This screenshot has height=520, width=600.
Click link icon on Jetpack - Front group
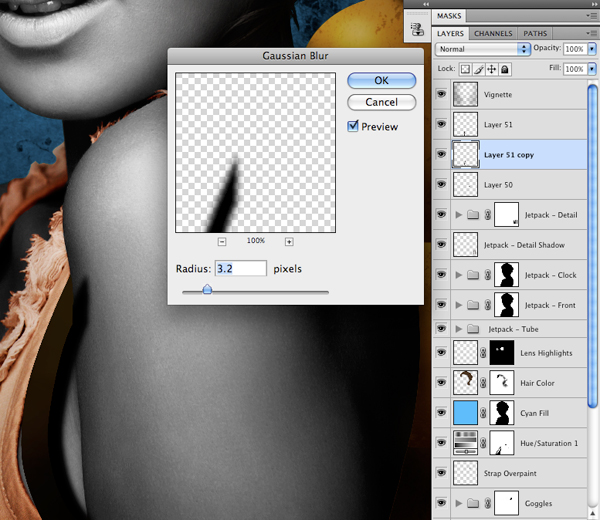[x=488, y=305]
